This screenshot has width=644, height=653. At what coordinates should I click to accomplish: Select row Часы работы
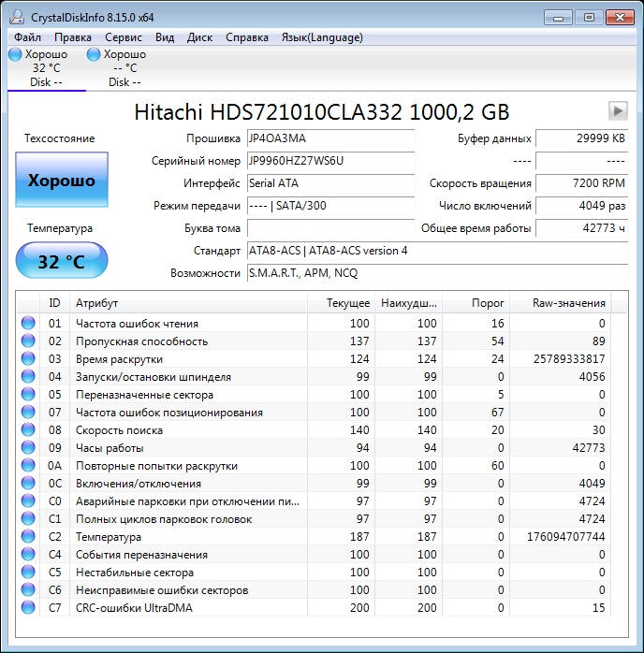pyautogui.click(x=315, y=448)
